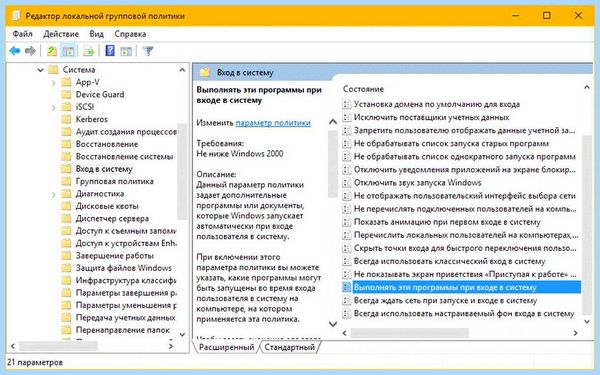Image resolution: width=600 pixels, height=375 pixels.
Task: Click policy icon beside Отключить звук запуска Windows
Action: 346,183
